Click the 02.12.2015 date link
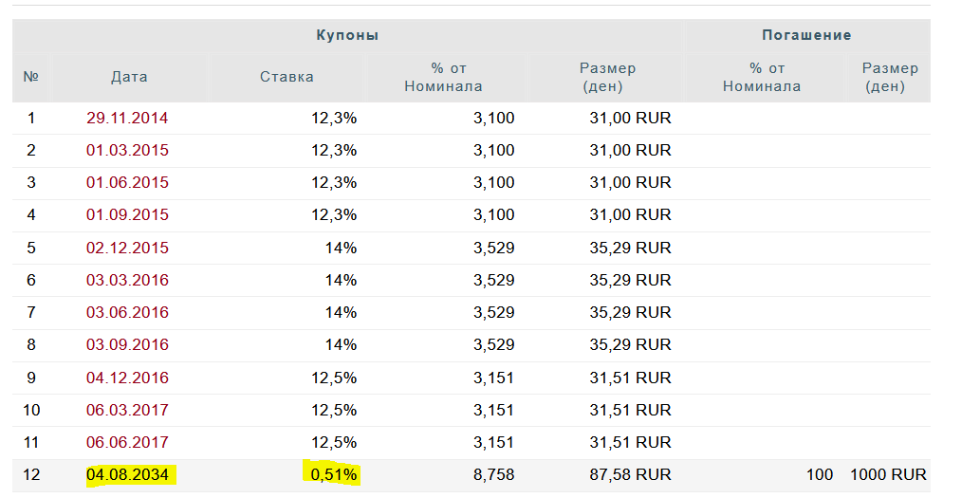Image resolution: width=980 pixels, height=498 pixels. tap(127, 249)
